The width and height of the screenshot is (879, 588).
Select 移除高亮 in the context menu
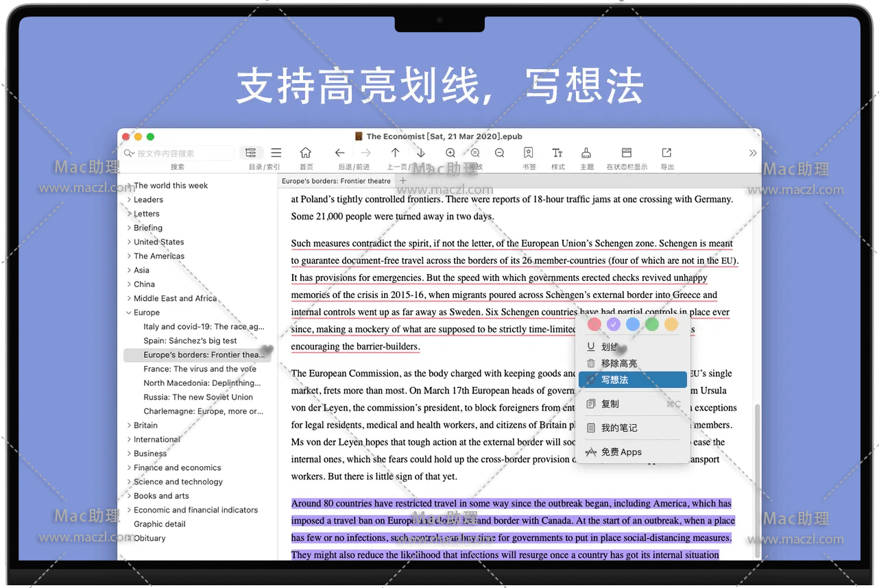coord(618,363)
